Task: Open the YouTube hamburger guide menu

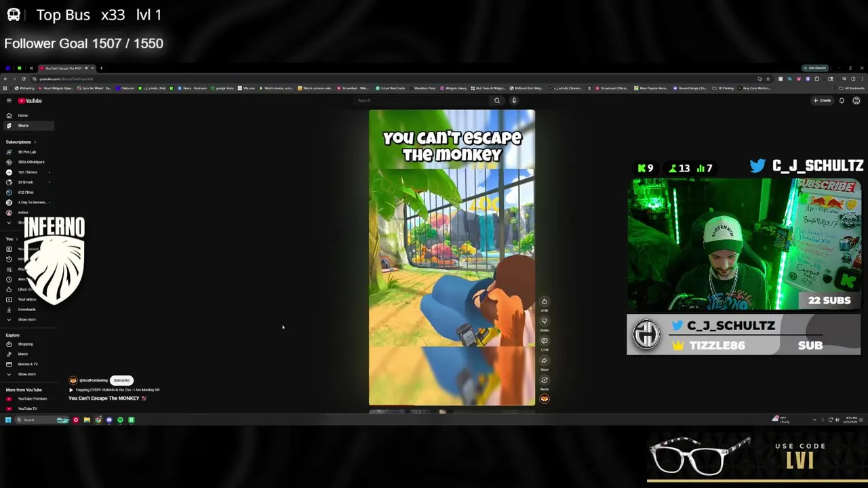Action: (x=9, y=100)
